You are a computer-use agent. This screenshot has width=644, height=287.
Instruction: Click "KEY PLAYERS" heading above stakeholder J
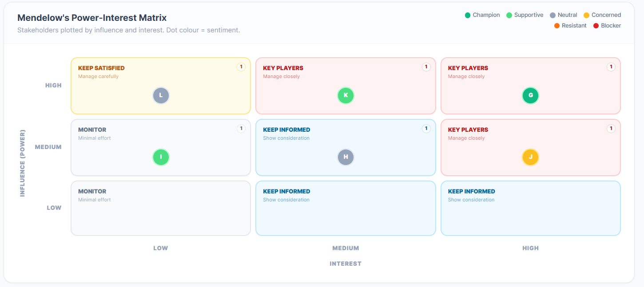tap(468, 130)
